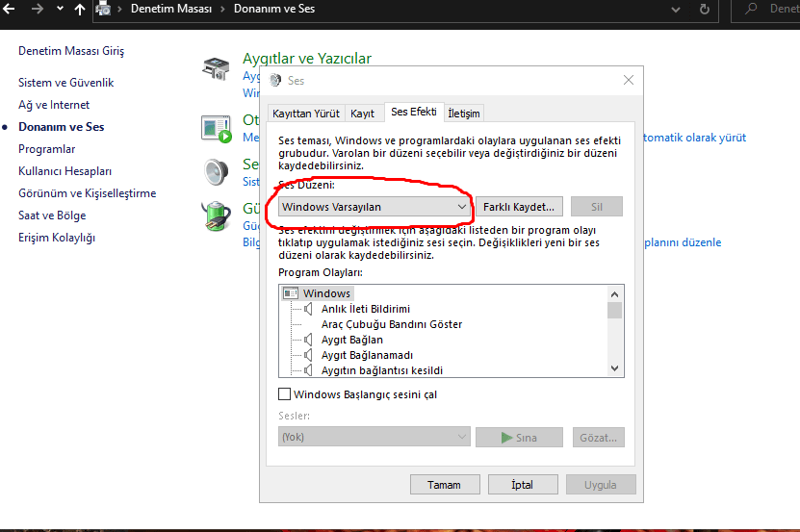Screen dimensions: 800x532
Task: Switch to İletişim tab
Action: click(x=464, y=114)
